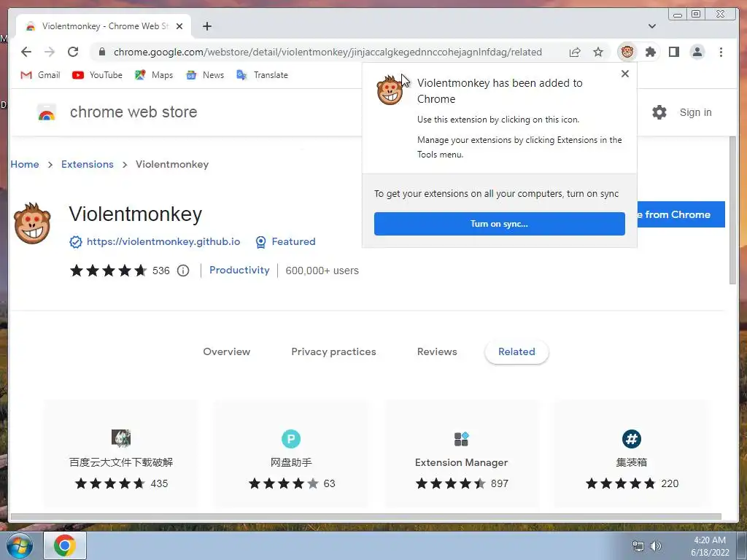
Task: Switch to the Reviews tab
Action: pos(437,352)
